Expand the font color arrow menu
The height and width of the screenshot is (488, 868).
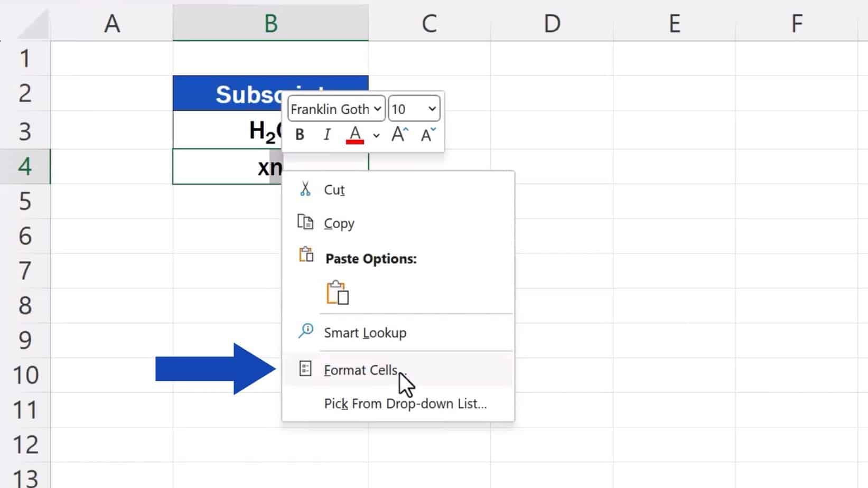pyautogui.click(x=376, y=136)
